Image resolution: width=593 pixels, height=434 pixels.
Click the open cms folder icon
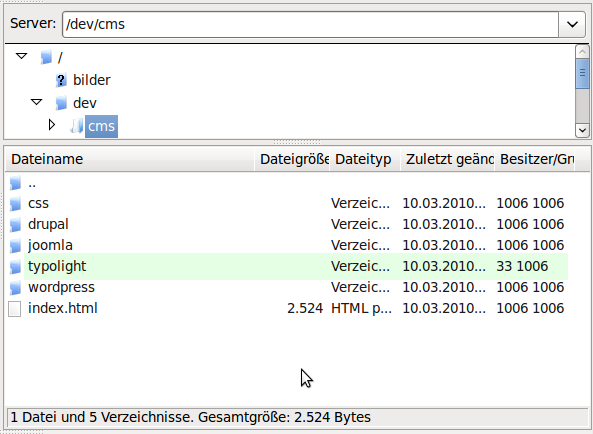point(76,126)
